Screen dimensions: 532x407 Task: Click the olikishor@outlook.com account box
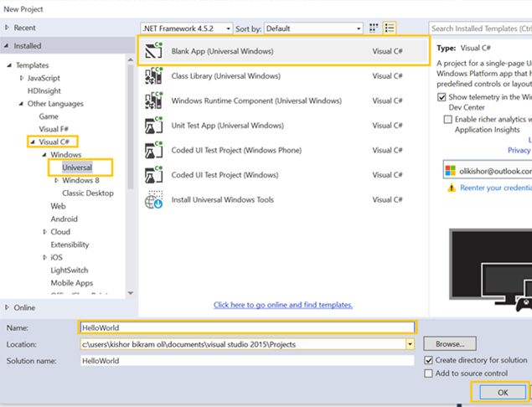[488, 169]
